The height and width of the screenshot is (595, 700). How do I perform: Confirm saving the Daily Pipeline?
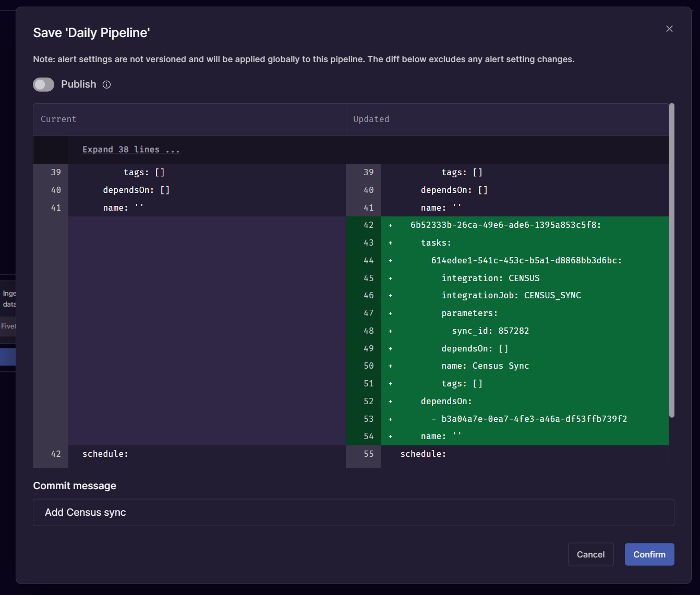[x=649, y=554]
